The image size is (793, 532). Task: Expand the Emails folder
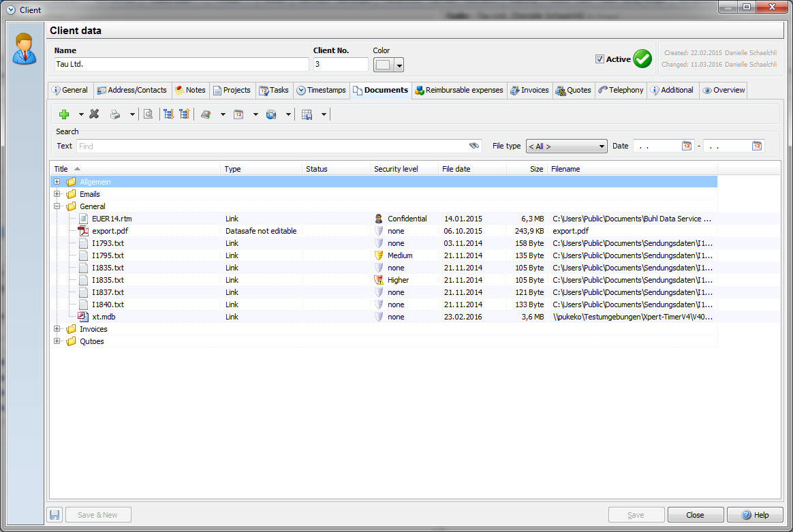click(x=57, y=194)
